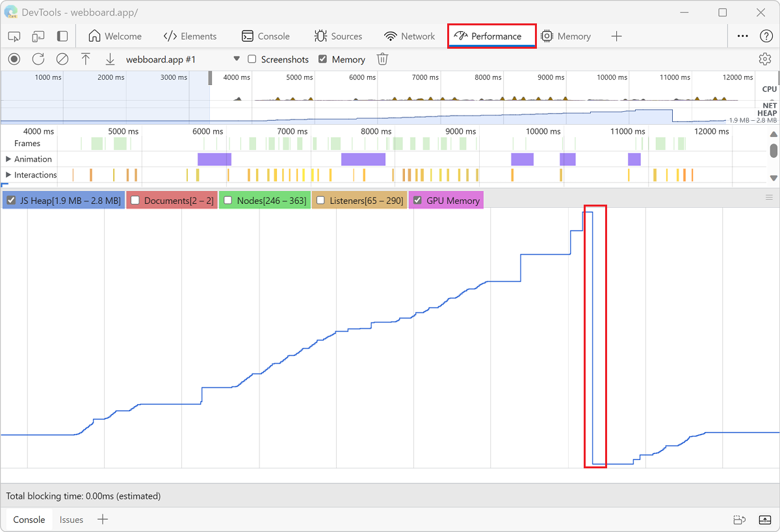Uncheck the JS Heap memory series

click(x=10, y=200)
